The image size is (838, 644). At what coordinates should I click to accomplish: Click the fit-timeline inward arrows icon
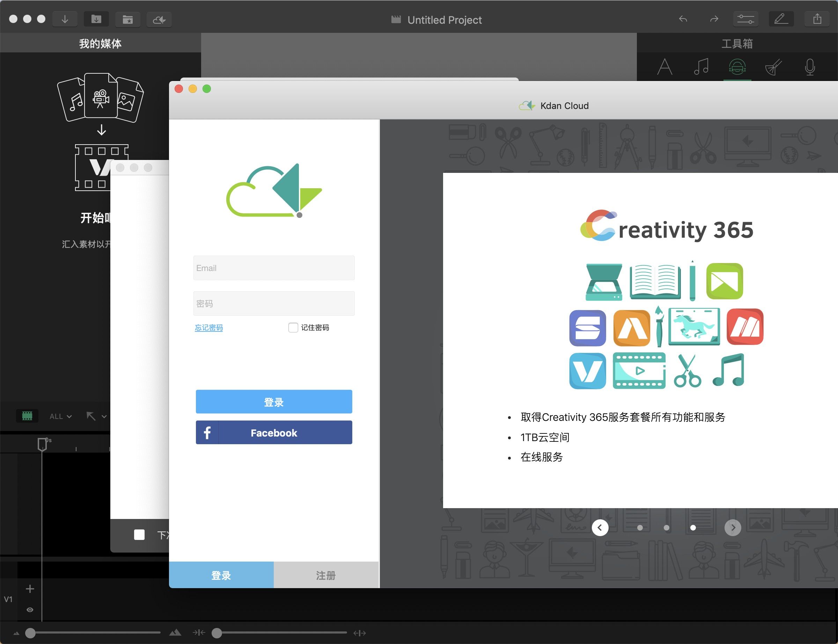tap(199, 632)
